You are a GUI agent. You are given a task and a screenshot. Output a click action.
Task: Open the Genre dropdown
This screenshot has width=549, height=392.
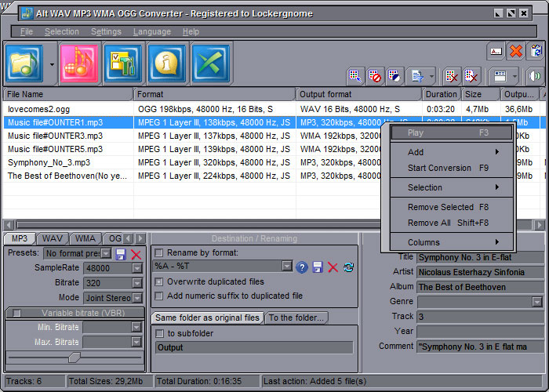pyautogui.click(x=537, y=302)
